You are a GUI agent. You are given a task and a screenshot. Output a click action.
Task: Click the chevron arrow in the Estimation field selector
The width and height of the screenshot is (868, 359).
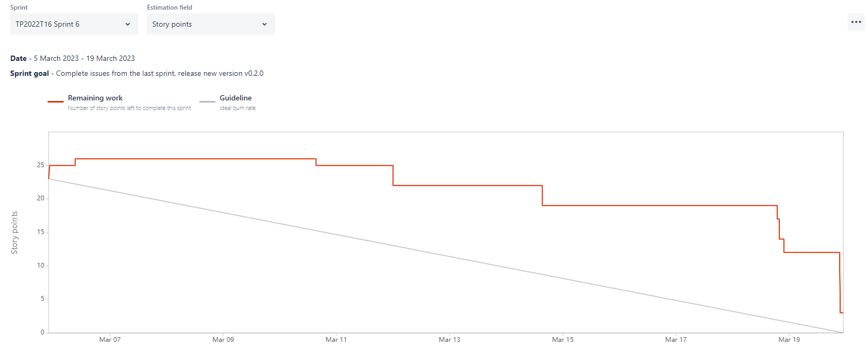pos(265,24)
